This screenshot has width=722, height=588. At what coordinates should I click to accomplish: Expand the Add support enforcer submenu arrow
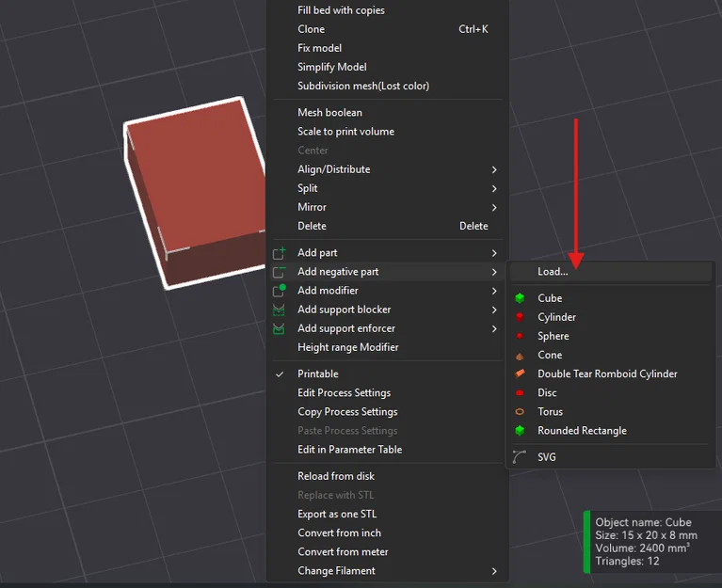[x=494, y=328]
